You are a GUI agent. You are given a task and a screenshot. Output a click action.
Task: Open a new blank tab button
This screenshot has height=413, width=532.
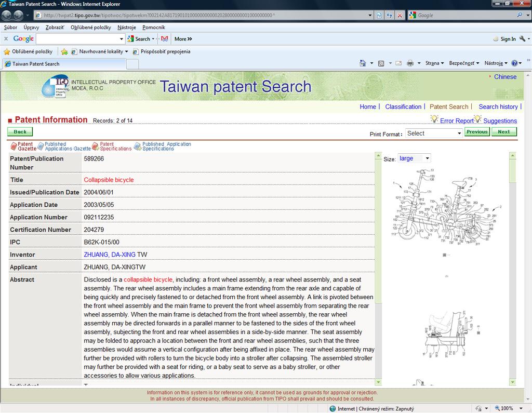click(132, 64)
